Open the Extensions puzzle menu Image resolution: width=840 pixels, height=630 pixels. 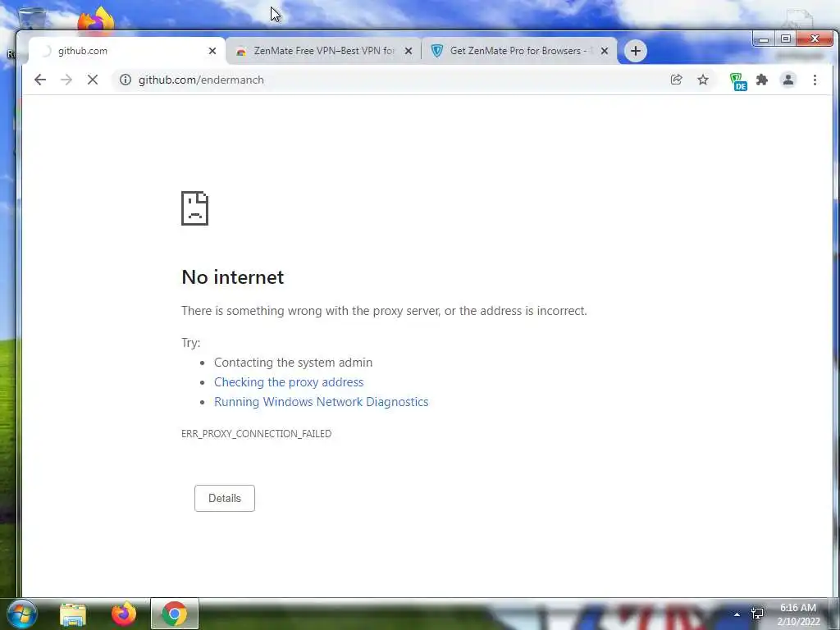[x=762, y=80]
